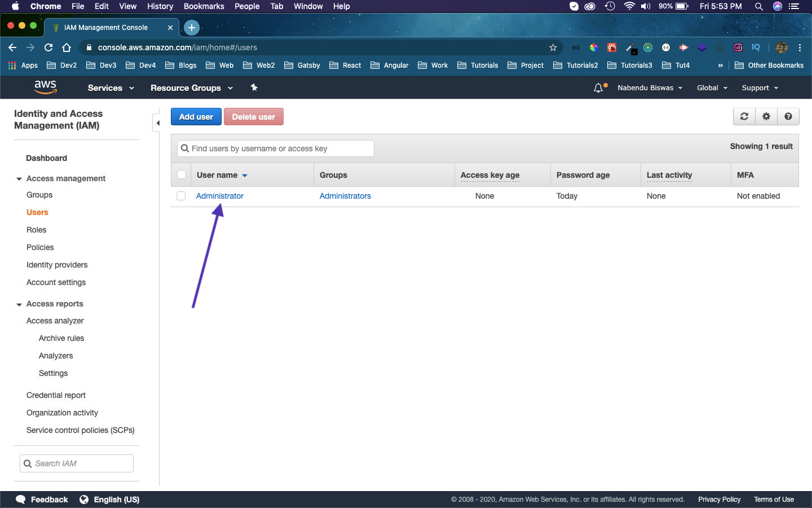The image size is (812, 508).
Task: Collapse the Access reports section
Action: point(19,304)
